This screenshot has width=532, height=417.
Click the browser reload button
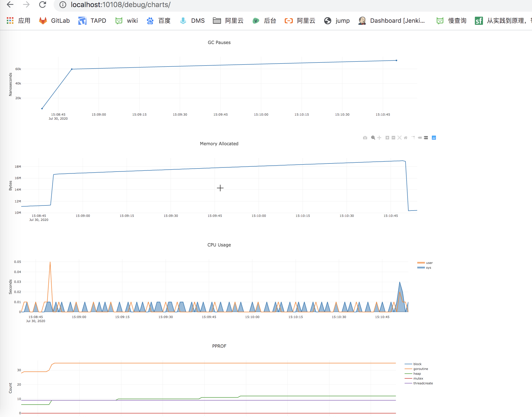pyautogui.click(x=42, y=5)
